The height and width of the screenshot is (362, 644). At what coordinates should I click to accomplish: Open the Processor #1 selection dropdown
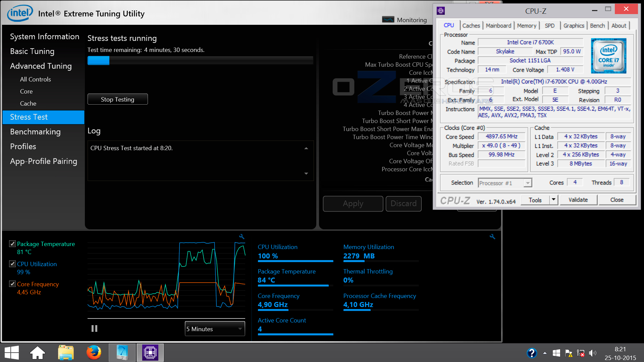505,183
